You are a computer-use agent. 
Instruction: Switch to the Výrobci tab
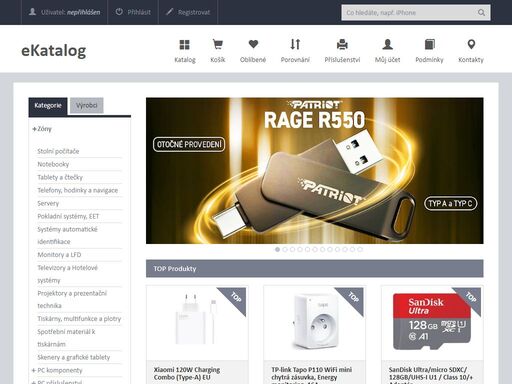tap(87, 106)
